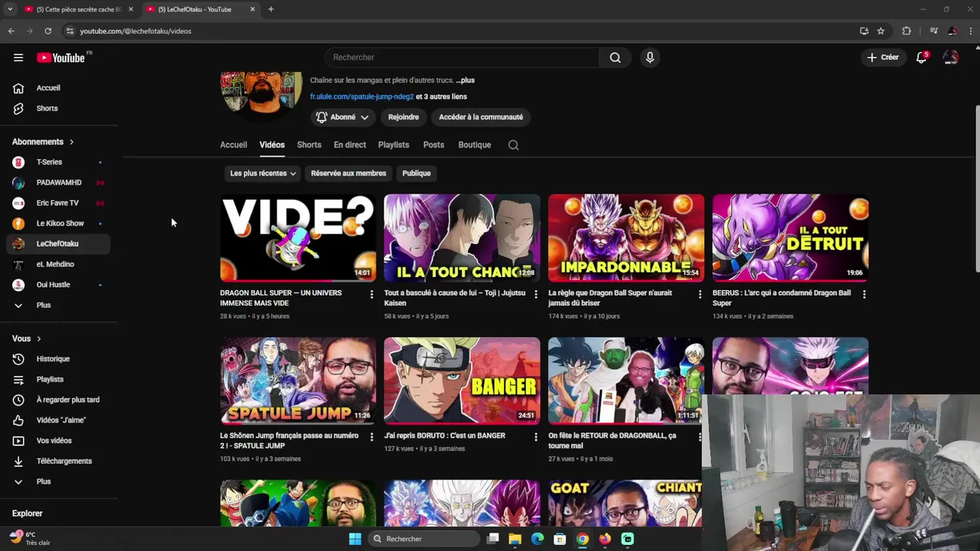Open the Chrome extensions puzzle icon
The width and height of the screenshot is (980, 551).
pos(906,31)
